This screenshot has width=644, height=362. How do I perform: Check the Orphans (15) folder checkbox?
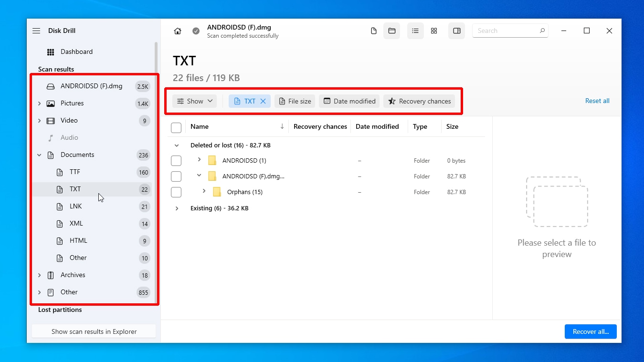176,192
